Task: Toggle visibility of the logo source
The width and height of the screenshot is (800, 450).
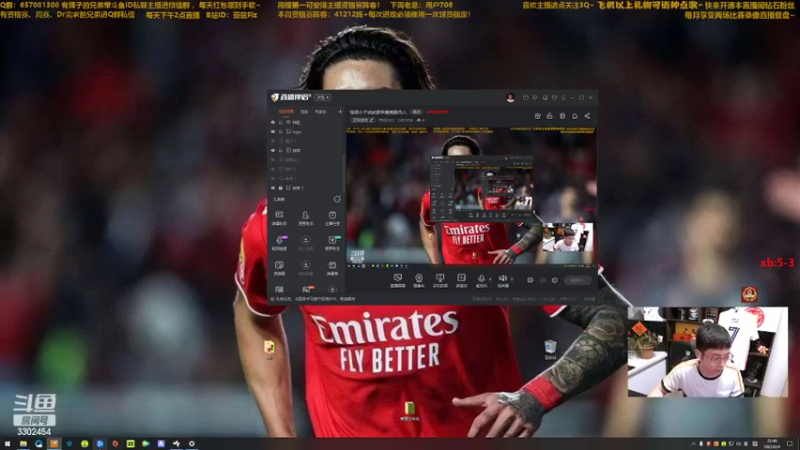Action: pyautogui.click(x=273, y=132)
